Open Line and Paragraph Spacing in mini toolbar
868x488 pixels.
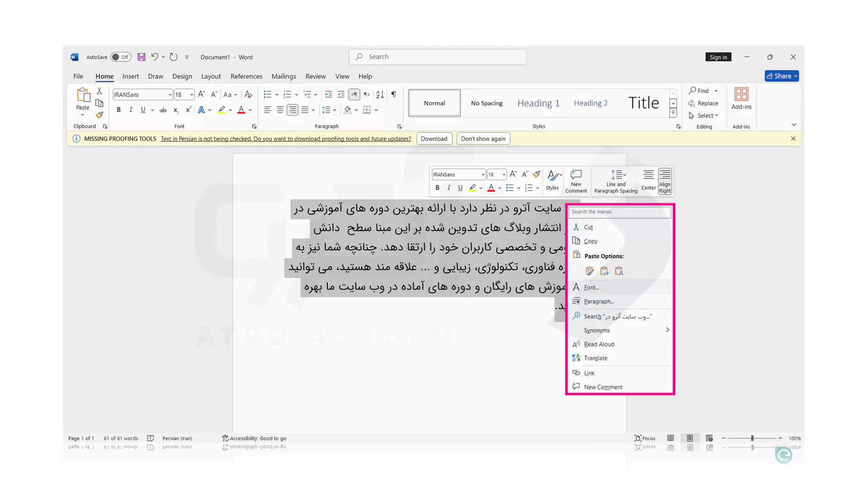[616, 181]
